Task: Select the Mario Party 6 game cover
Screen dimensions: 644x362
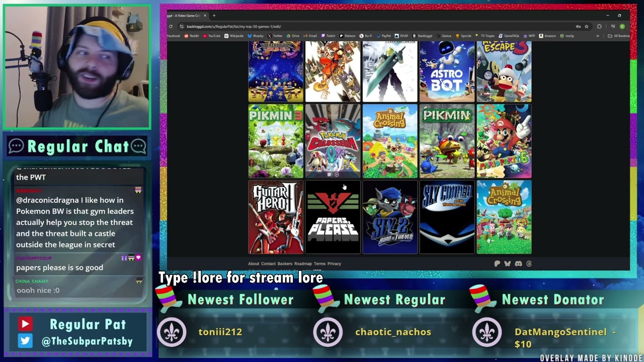Action: click(x=504, y=141)
